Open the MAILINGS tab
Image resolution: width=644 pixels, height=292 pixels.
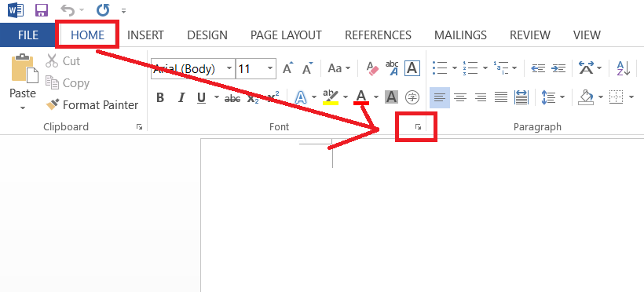(x=460, y=35)
